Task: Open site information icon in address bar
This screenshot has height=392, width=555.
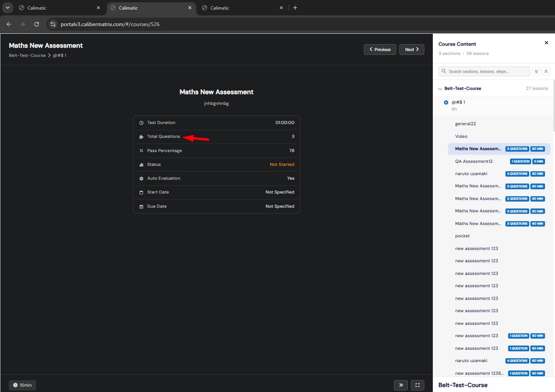Action: (x=53, y=24)
